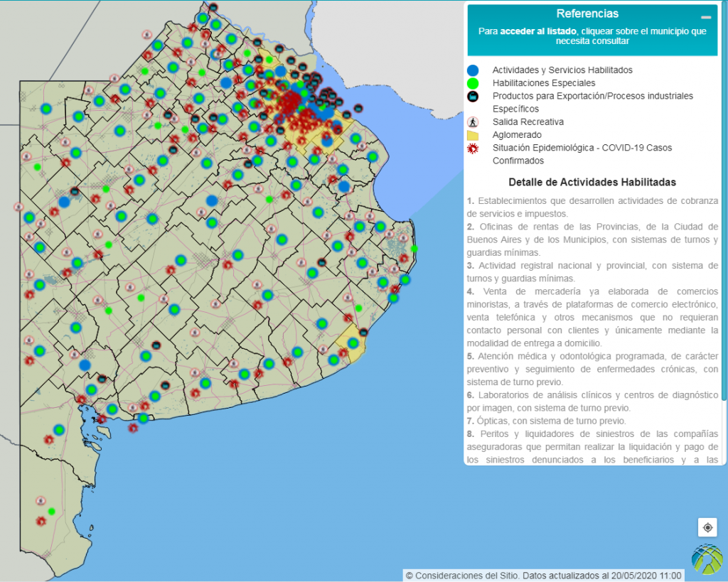Click the 'acceder al listado' instruction text
The height and width of the screenshot is (582, 728).
point(538,31)
